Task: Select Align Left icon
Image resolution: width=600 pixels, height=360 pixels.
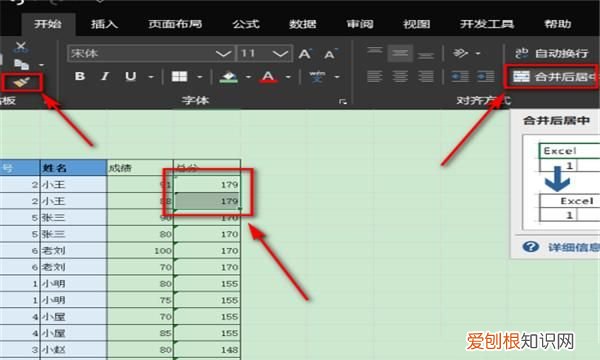Action: tap(375, 77)
